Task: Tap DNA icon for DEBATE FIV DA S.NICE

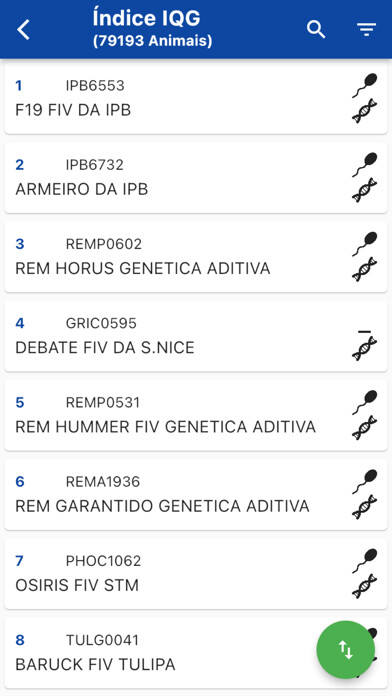Action: [364, 348]
